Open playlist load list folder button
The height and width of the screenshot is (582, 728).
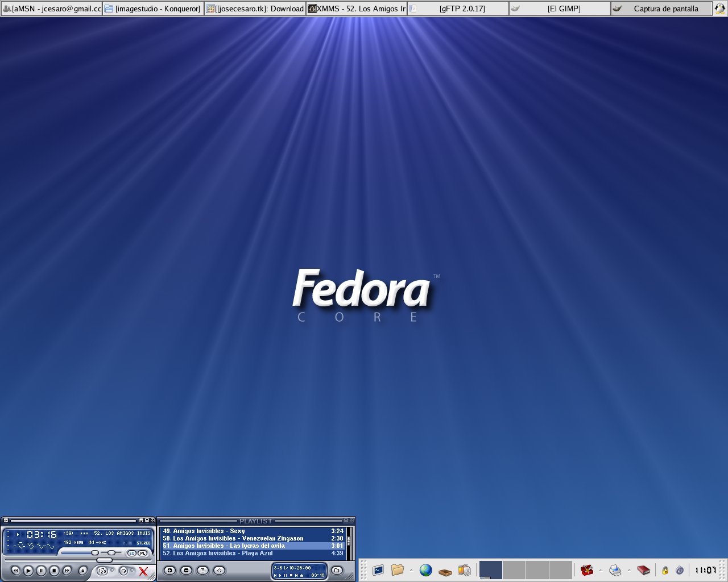point(337,570)
